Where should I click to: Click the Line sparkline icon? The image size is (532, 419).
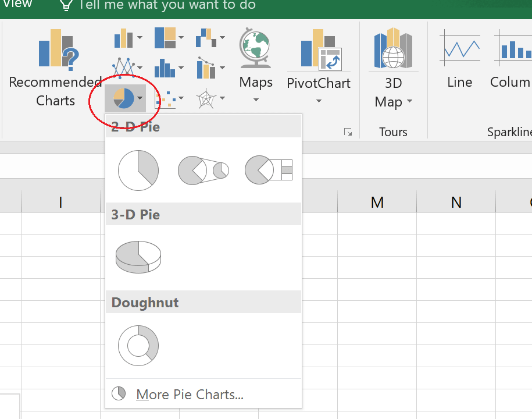click(x=459, y=58)
